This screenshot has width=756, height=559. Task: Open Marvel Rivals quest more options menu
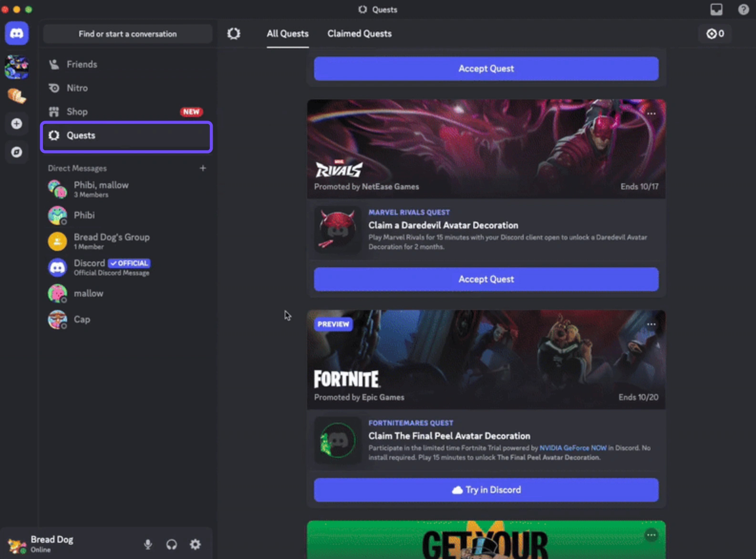click(651, 114)
